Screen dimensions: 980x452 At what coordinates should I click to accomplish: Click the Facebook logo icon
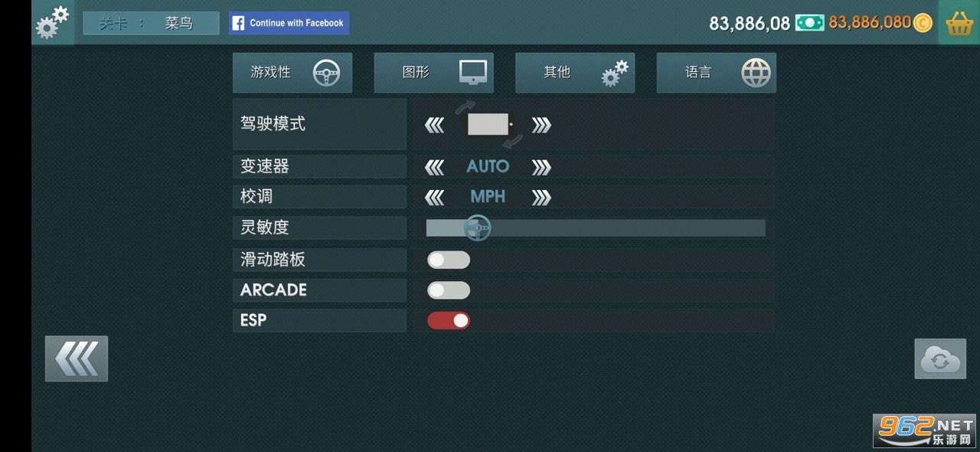tap(238, 23)
